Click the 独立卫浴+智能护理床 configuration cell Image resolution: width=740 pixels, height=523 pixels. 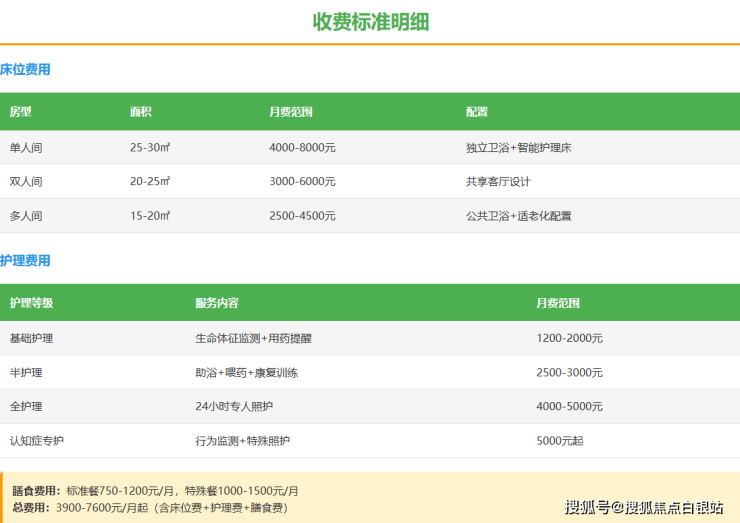(x=518, y=148)
